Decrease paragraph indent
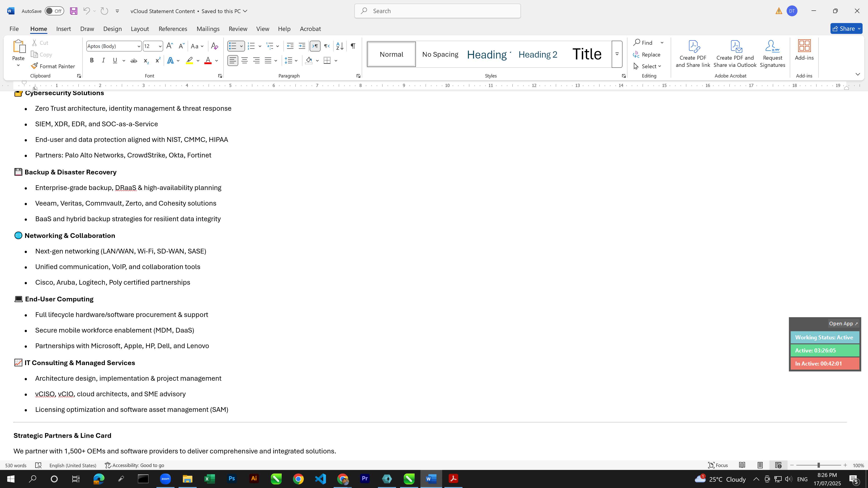868x488 pixels. click(290, 46)
